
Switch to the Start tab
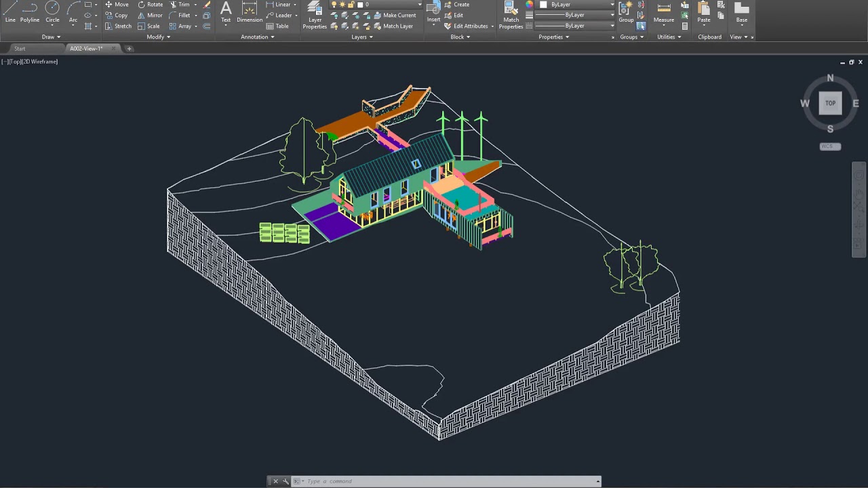click(20, 49)
